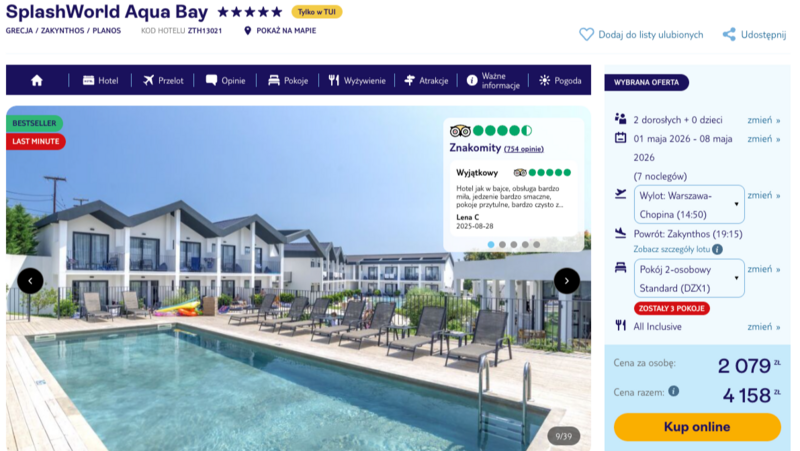Click info icon next to Zobacz szczegóły lotu
Viewport: 800px width, 451px height.
point(717,249)
